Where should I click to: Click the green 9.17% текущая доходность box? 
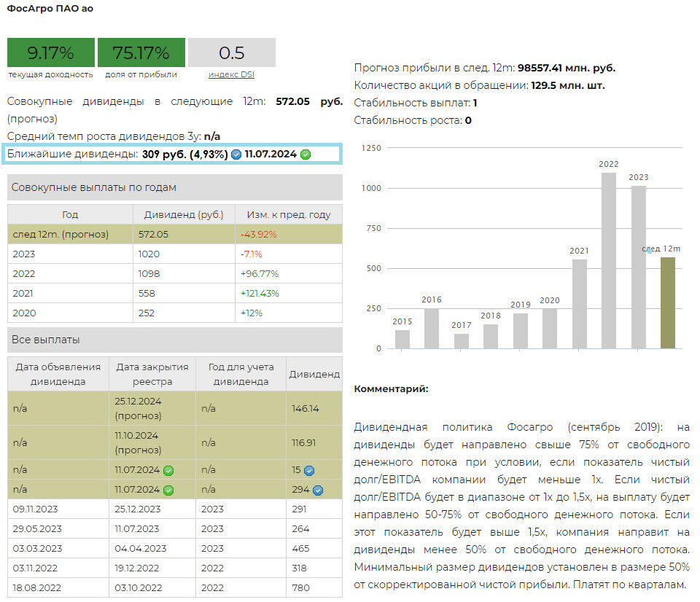point(50,52)
